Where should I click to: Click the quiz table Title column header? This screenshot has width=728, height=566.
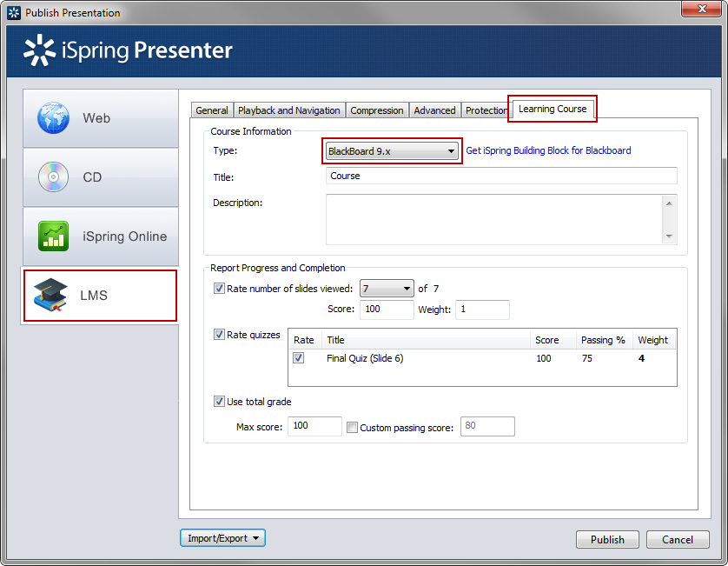(x=427, y=340)
